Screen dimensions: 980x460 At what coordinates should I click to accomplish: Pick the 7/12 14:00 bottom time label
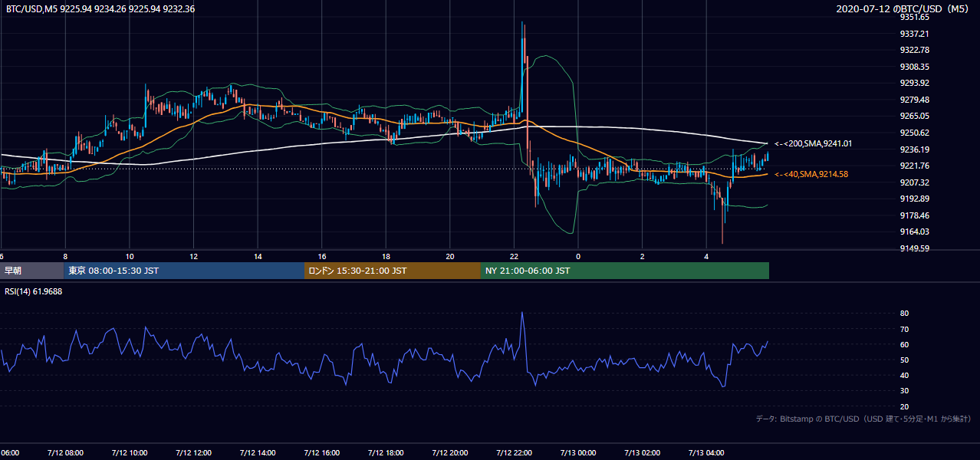tap(258, 453)
